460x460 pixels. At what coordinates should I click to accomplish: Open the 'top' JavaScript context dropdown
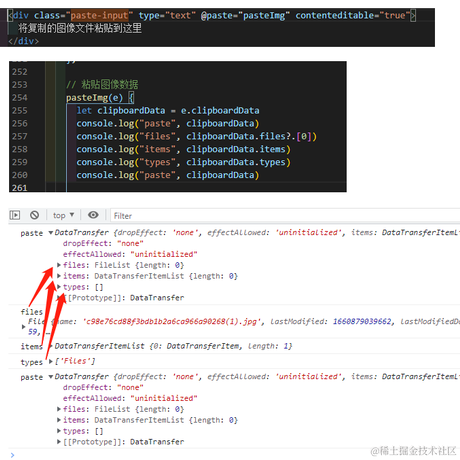[x=63, y=215]
